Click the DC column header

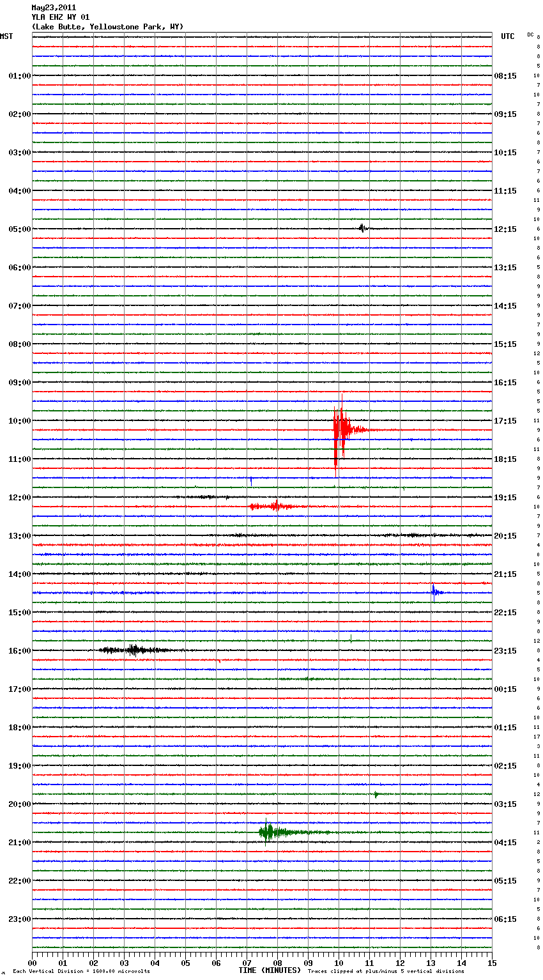530,34
